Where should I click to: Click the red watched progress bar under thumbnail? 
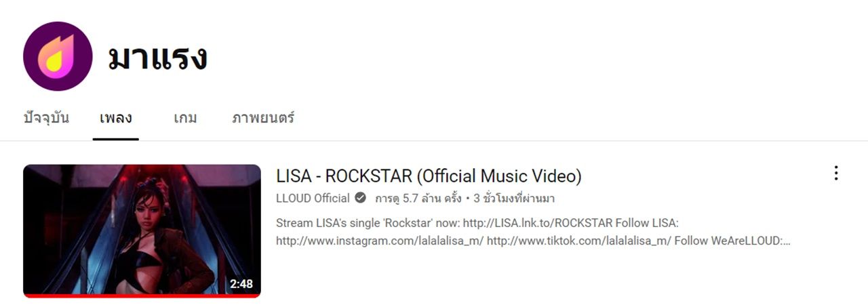pos(142,296)
